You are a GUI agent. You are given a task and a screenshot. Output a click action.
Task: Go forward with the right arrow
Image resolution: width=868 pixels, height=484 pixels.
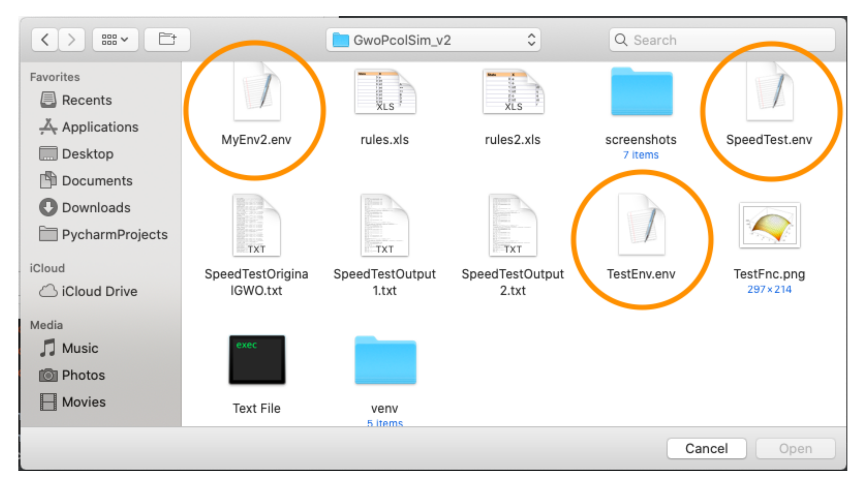[71, 40]
